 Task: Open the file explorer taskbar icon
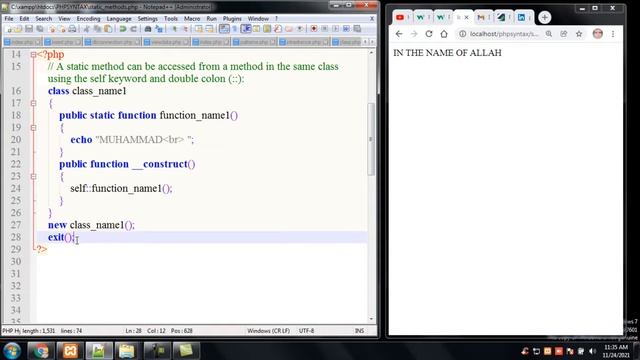click(x=127, y=351)
